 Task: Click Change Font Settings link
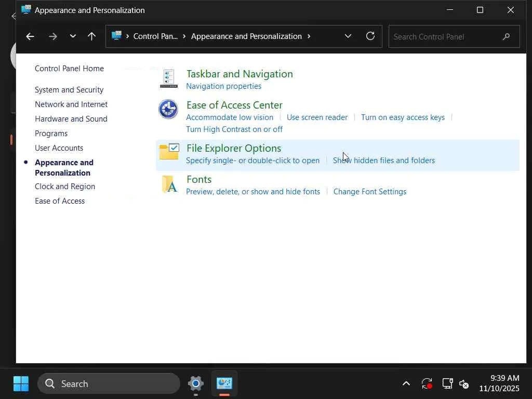pos(370,192)
